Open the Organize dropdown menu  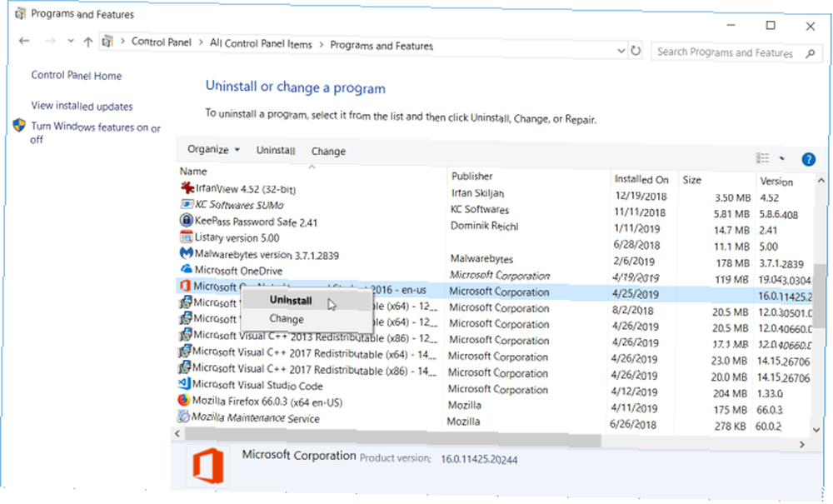pyautogui.click(x=213, y=149)
